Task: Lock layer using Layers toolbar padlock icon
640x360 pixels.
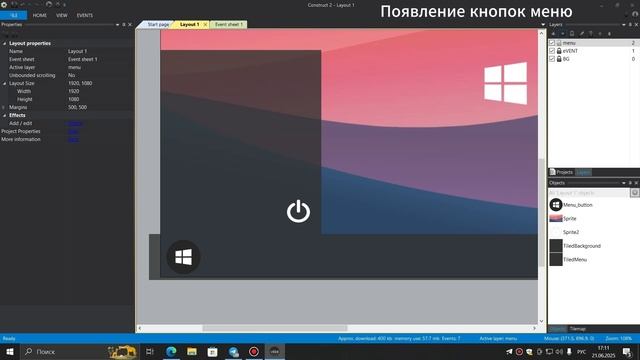Action: 572,33
